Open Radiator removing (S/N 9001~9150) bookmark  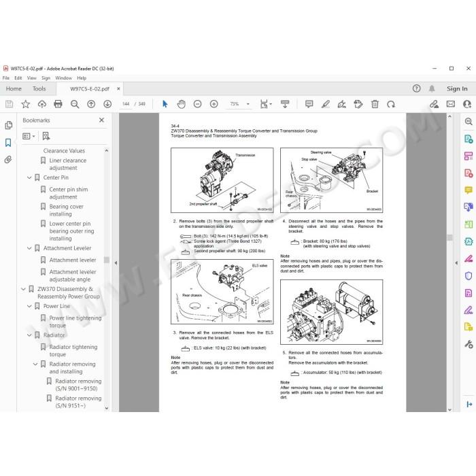point(78,385)
